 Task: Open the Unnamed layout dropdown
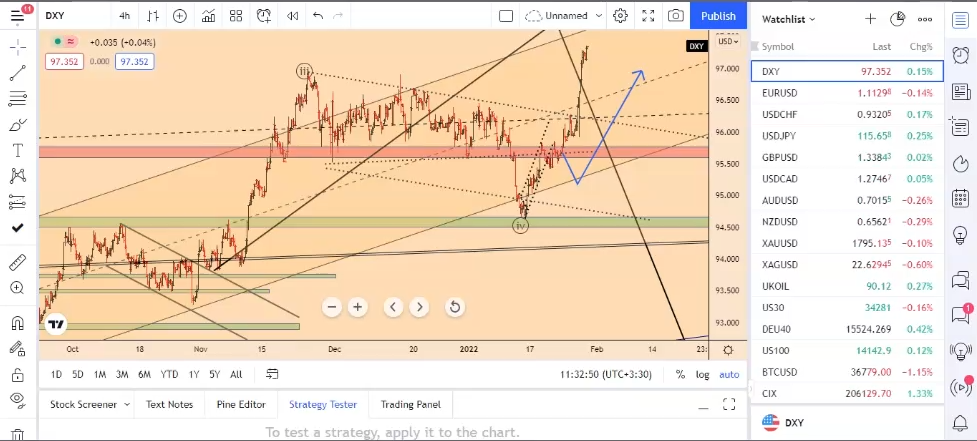pos(565,16)
